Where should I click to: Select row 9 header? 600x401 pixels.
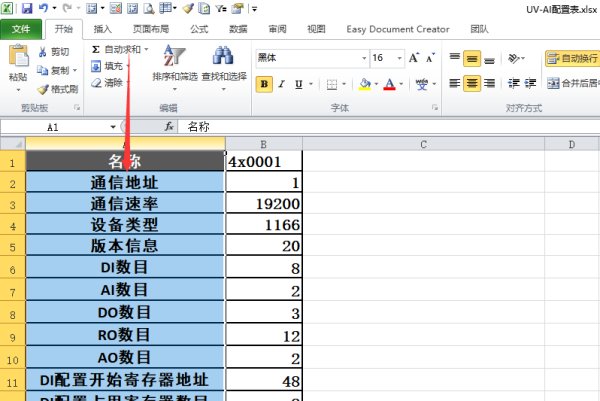13,335
